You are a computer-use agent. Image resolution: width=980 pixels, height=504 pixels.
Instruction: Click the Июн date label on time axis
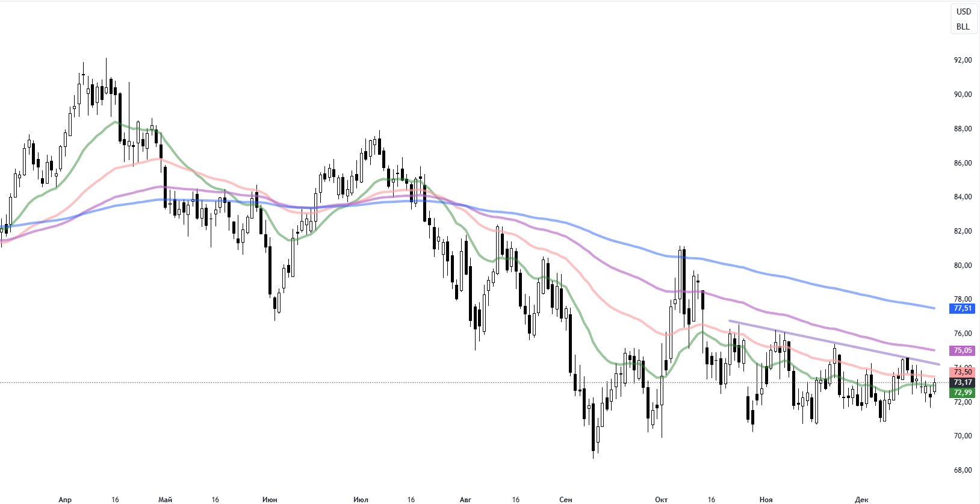point(270,500)
